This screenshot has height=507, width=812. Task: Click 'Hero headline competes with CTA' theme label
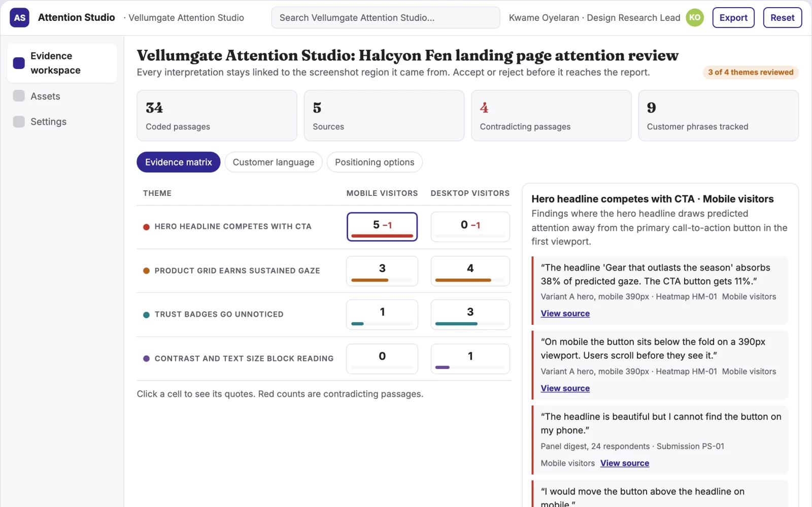[x=233, y=226]
